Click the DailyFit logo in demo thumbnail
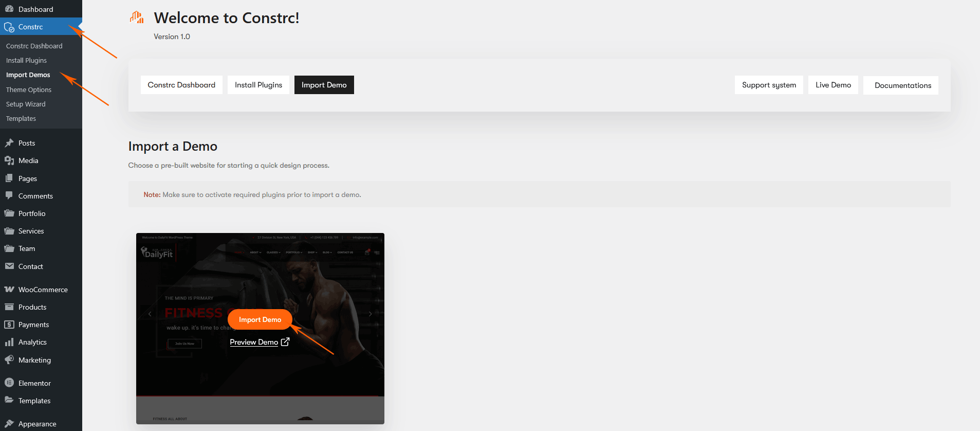The width and height of the screenshot is (980, 431). click(x=157, y=253)
